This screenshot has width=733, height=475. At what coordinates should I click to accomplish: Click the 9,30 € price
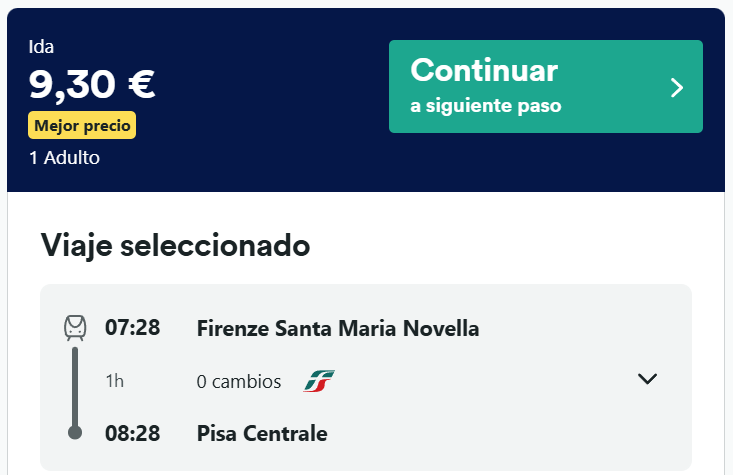click(x=92, y=85)
